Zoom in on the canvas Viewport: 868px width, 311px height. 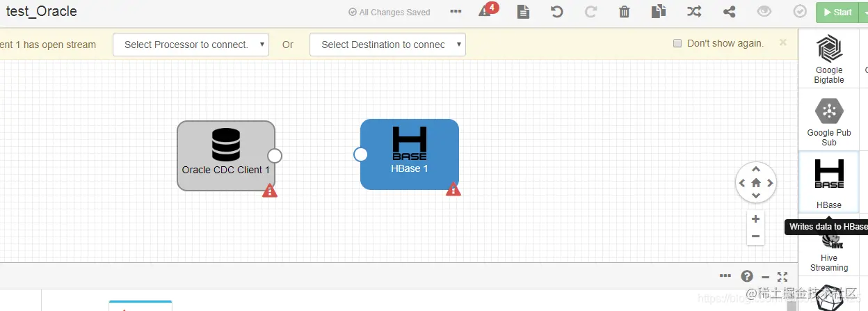(755, 218)
